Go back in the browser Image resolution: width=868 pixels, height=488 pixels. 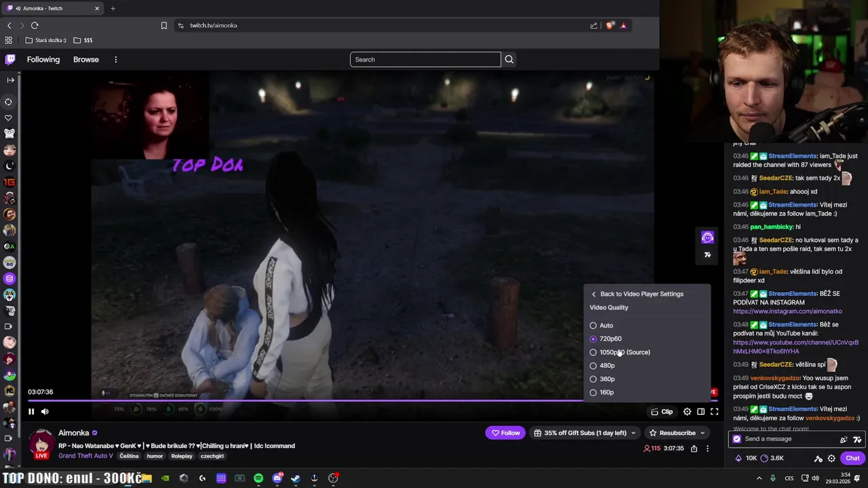coord(9,25)
